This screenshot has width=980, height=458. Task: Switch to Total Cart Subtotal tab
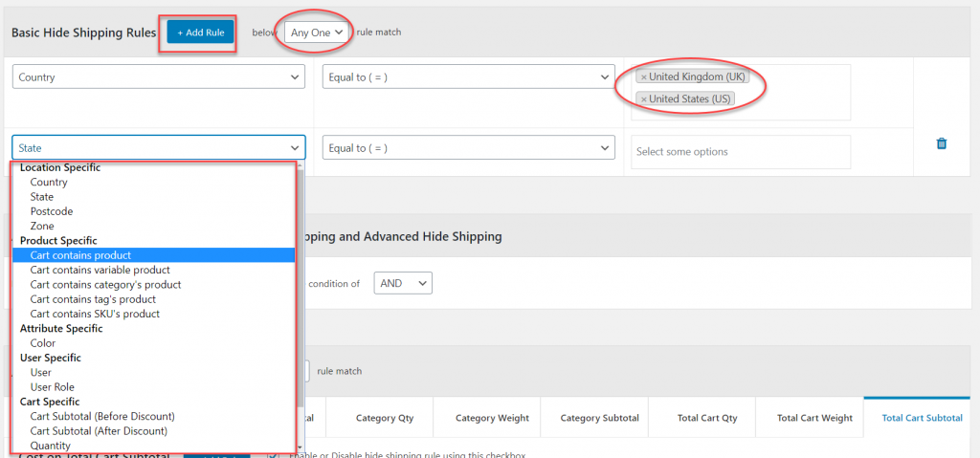[x=922, y=418]
